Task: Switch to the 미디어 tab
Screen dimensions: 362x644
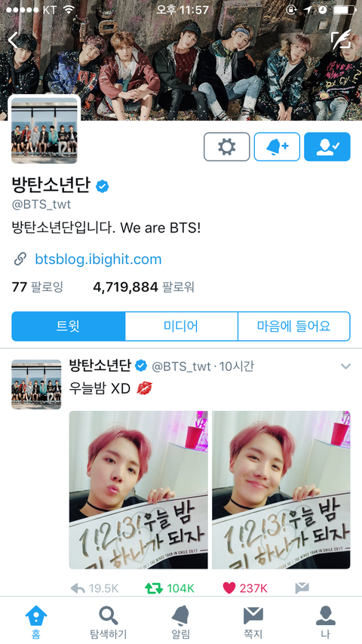Action: point(181,326)
